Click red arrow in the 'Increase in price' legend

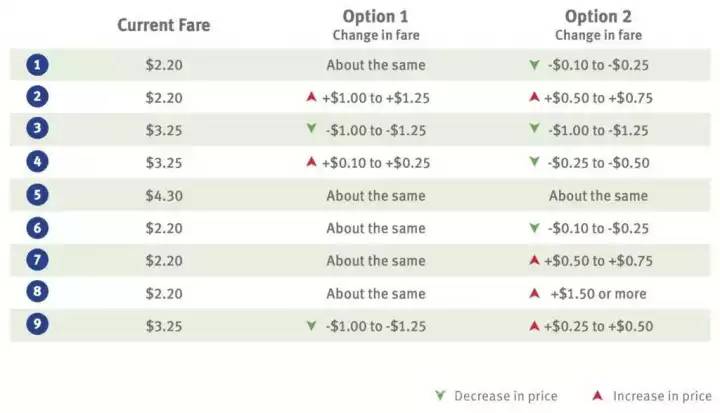(x=598, y=396)
